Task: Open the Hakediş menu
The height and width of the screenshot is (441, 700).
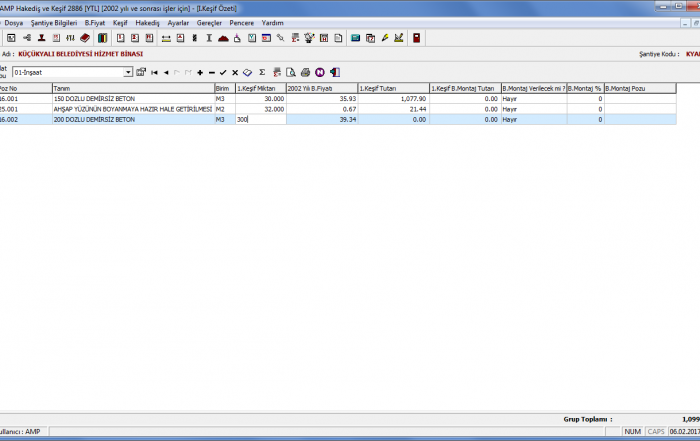Action: coord(147,21)
